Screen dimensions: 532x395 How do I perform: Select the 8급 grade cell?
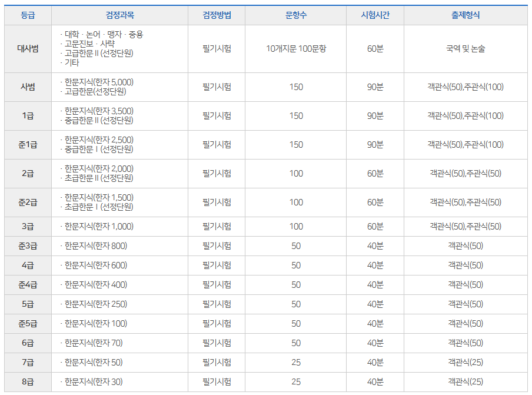26,382
